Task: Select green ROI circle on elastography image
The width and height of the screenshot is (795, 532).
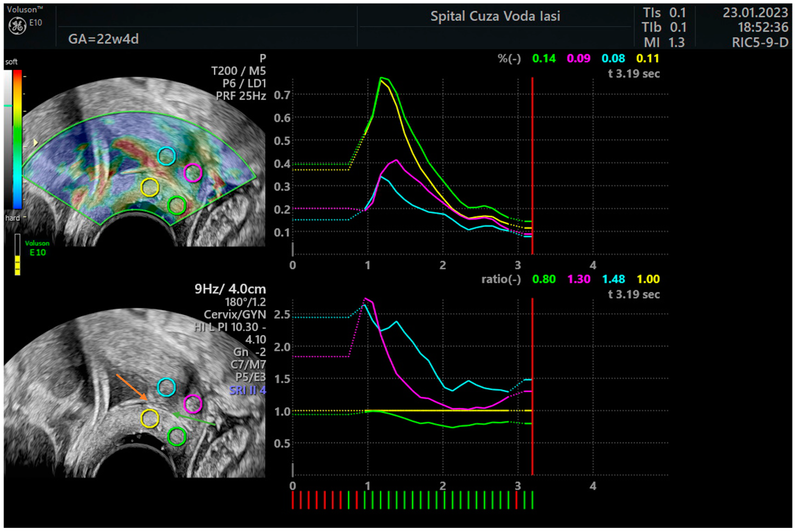Action: coord(177,205)
